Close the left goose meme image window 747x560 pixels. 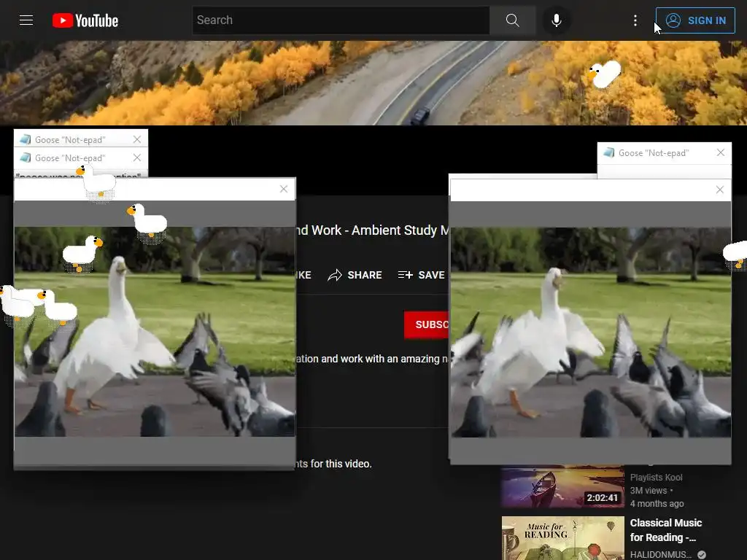(284, 189)
